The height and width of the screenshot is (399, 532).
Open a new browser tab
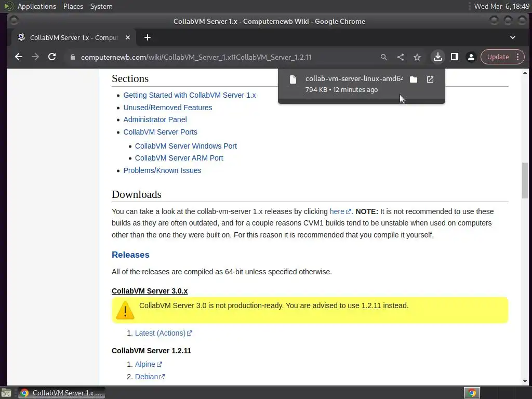tap(147, 37)
